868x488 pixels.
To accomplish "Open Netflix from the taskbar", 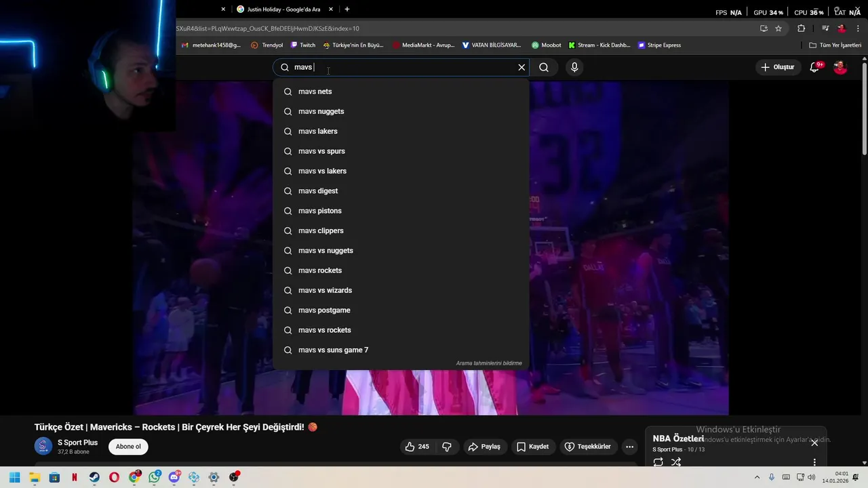I will 75,477.
